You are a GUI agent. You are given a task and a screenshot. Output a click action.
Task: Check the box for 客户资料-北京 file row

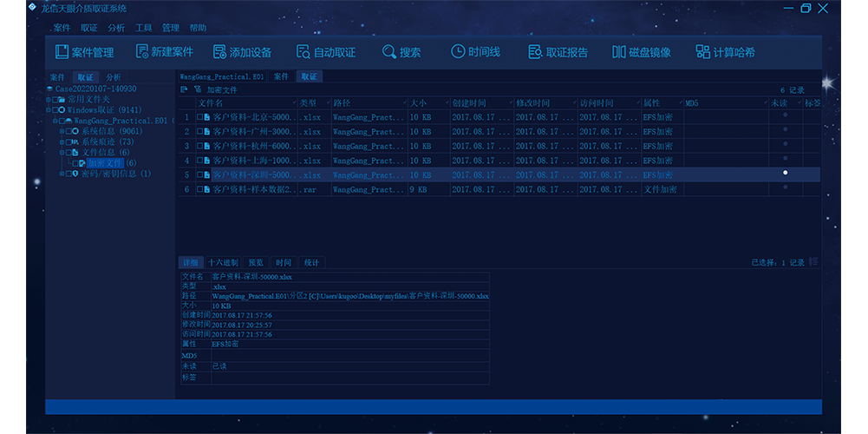pos(199,116)
